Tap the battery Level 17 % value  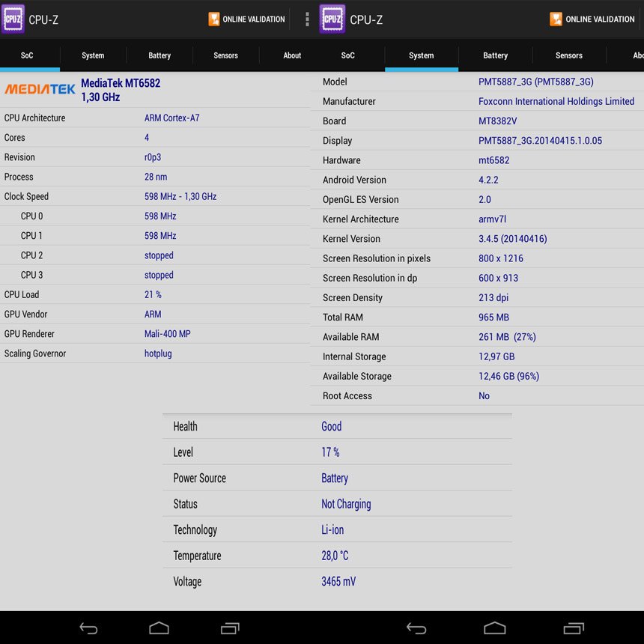(330, 452)
